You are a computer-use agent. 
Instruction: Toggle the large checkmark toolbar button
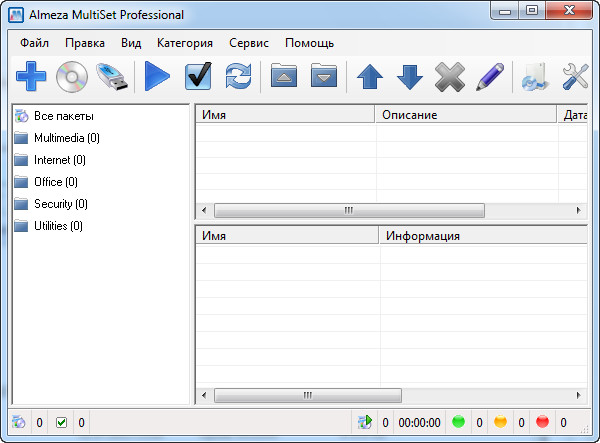click(x=198, y=76)
